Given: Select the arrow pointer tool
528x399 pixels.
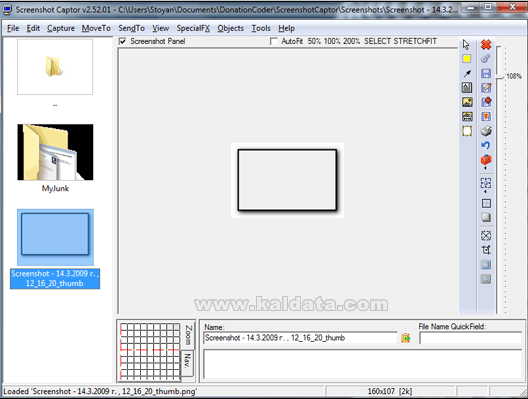Looking at the screenshot, I should (466, 44).
